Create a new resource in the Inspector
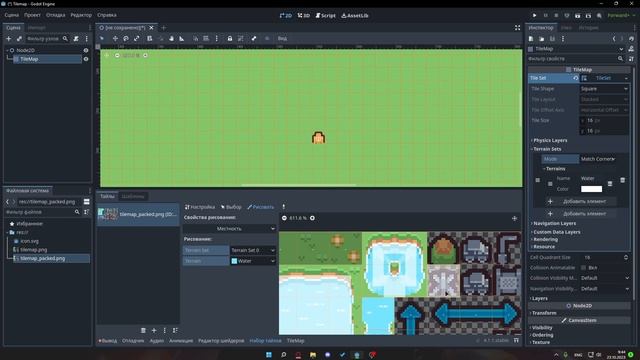Image resolution: width=640 pixels, height=360 pixels. click(531, 39)
